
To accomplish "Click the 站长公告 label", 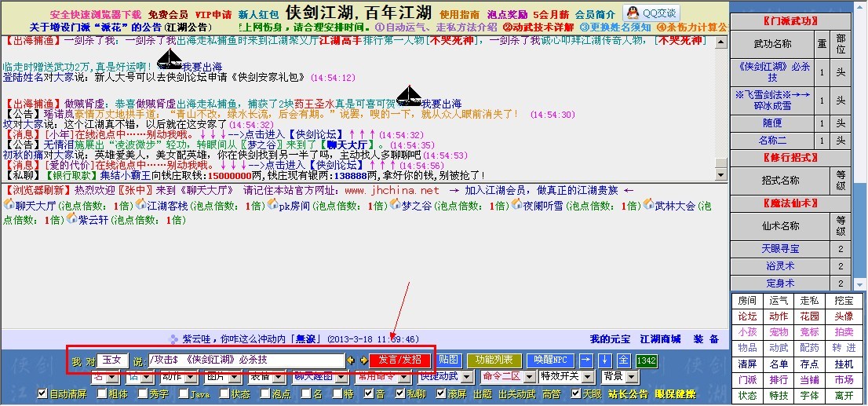I will [x=629, y=394].
